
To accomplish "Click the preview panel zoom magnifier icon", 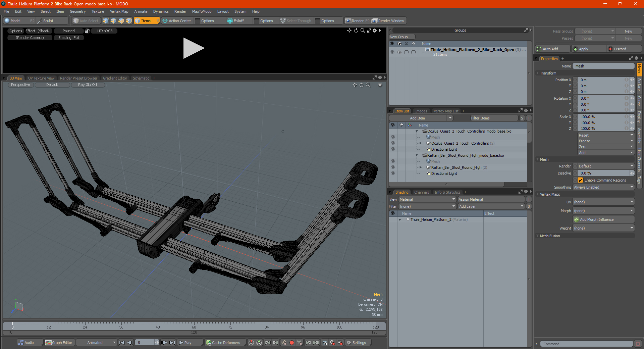I will click(x=363, y=31).
